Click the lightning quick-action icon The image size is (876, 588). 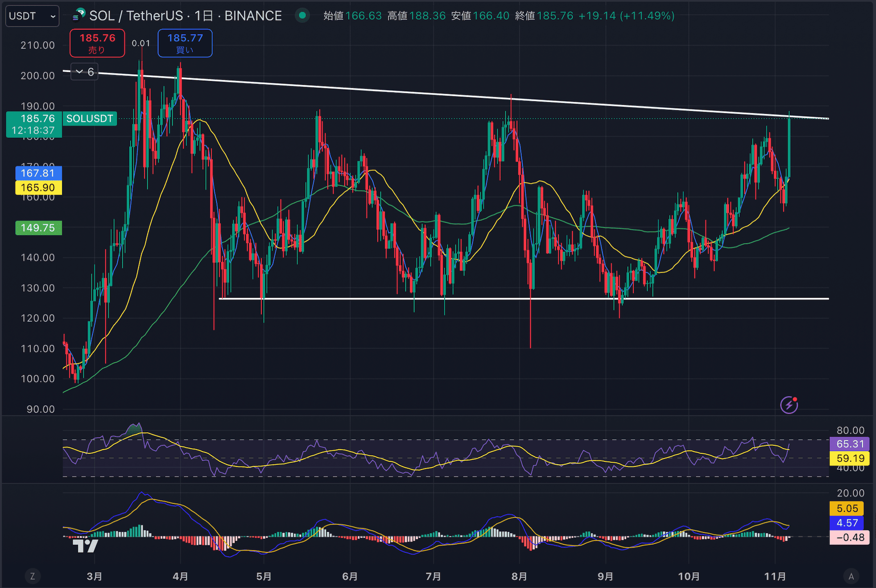click(789, 405)
